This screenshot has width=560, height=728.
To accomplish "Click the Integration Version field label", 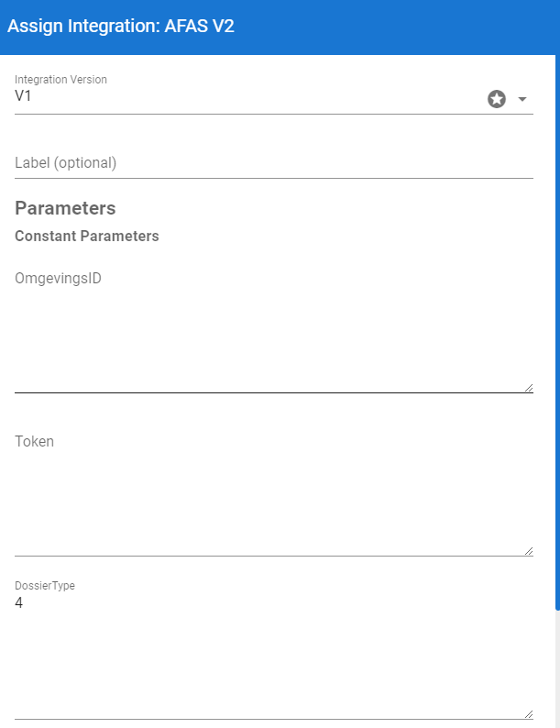I will 60,80.
